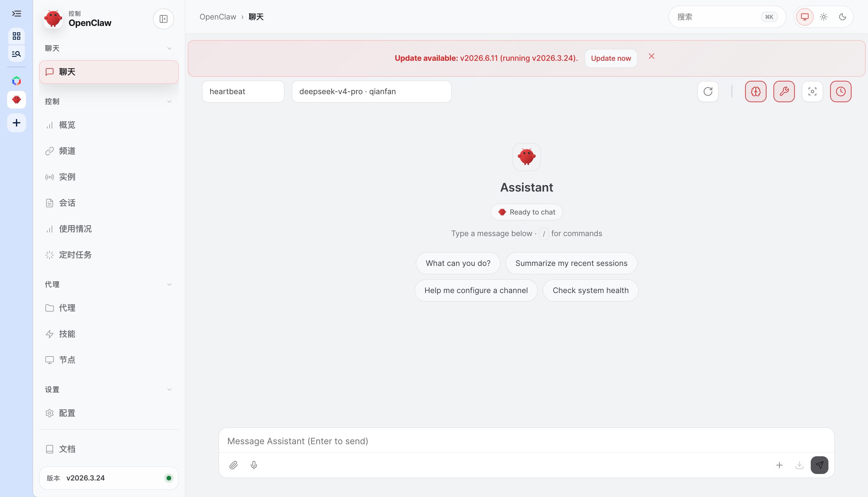The height and width of the screenshot is (497, 868).
Task: Open 概览 overview page
Action: point(109,125)
